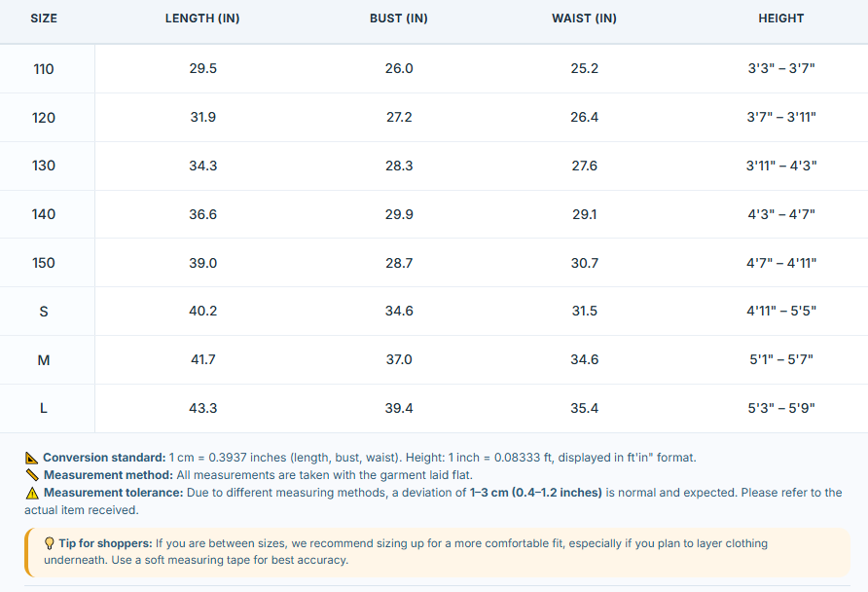Click the 28.7 bust value for size 150
Image resolution: width=868 pixels, height=592 pixels.
(399, 263)
